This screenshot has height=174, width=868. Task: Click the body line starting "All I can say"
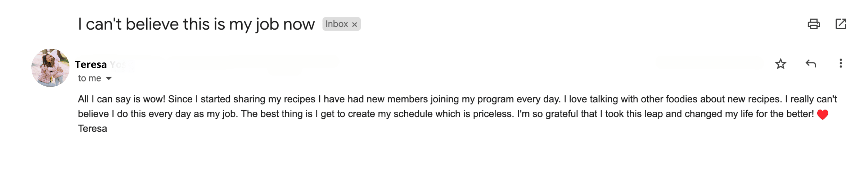point(457,100)
